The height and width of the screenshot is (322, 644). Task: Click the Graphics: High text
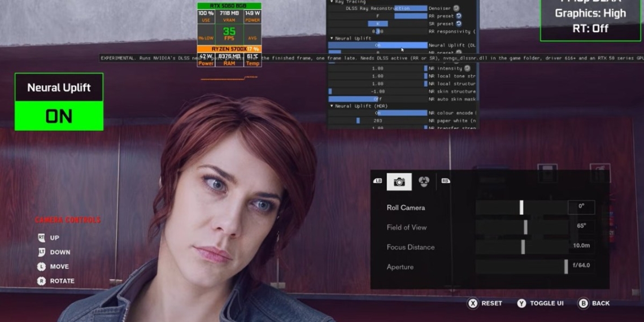590,13
